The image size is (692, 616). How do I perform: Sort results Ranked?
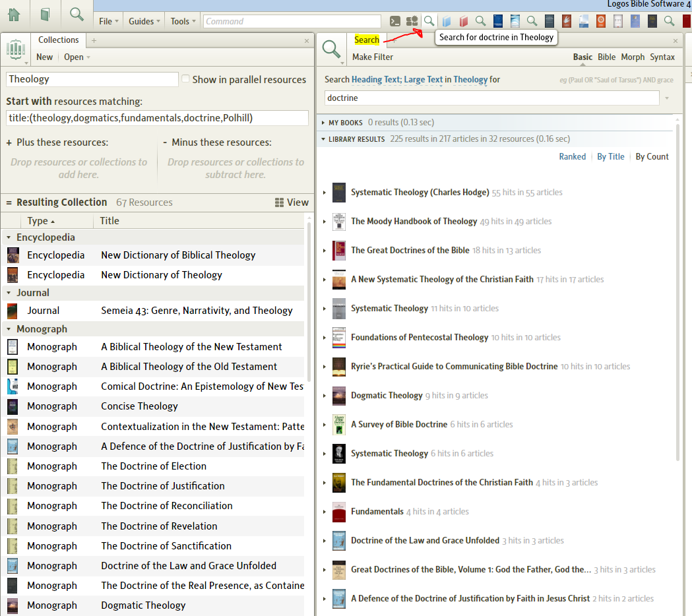tap(573, 157)
